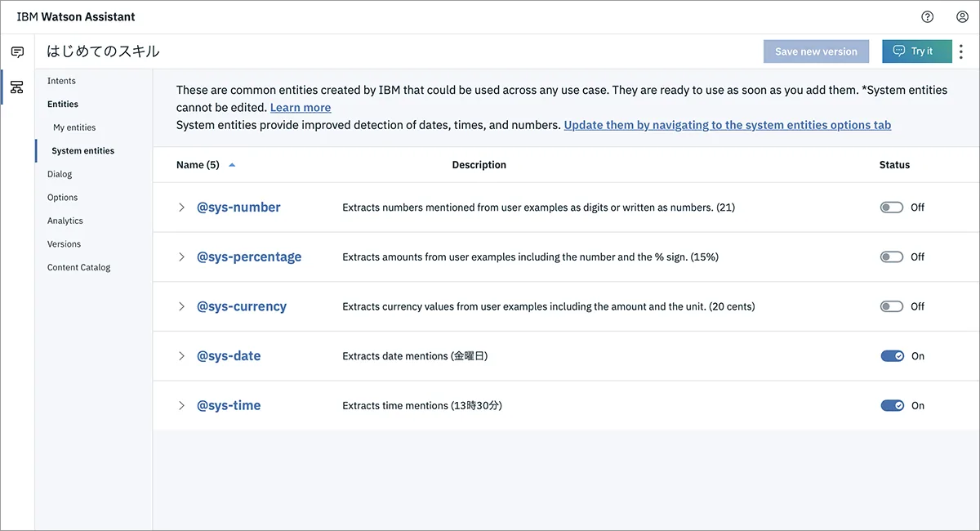
Task: Open the @sys-date entity name
Action: tap(229, 356)
